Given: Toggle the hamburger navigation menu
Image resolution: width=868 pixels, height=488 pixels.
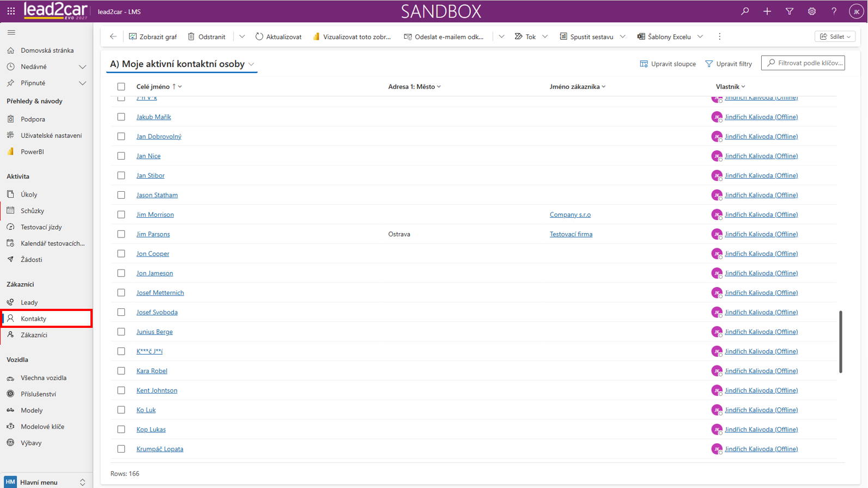Looking at the screenshot, I should pyautogui.click(x=11, y=33).
